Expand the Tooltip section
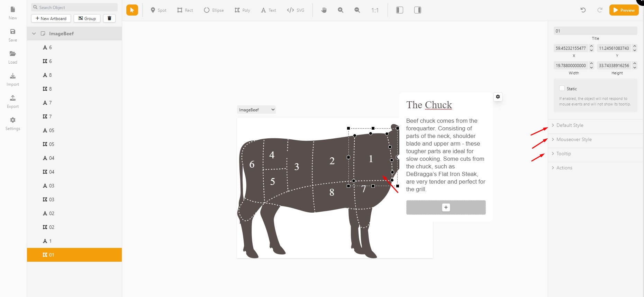The height and width of the screenshot is (297, 644). pos(563,154)
